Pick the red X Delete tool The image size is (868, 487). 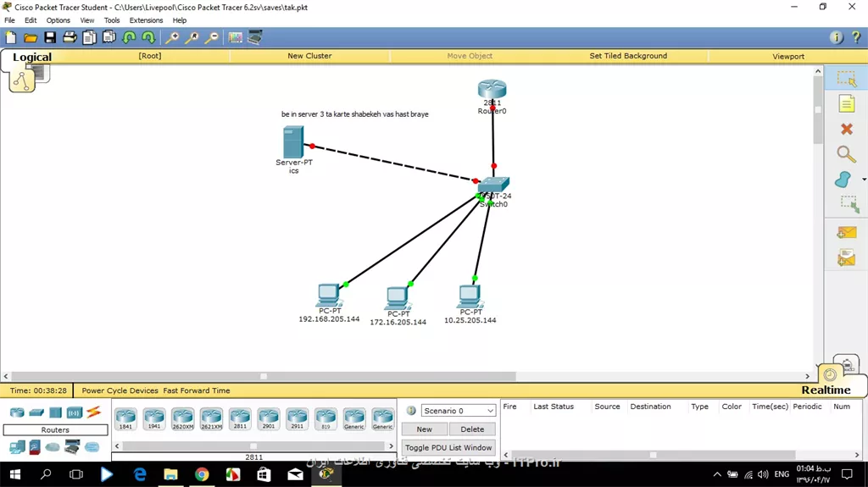coord(847,129)
